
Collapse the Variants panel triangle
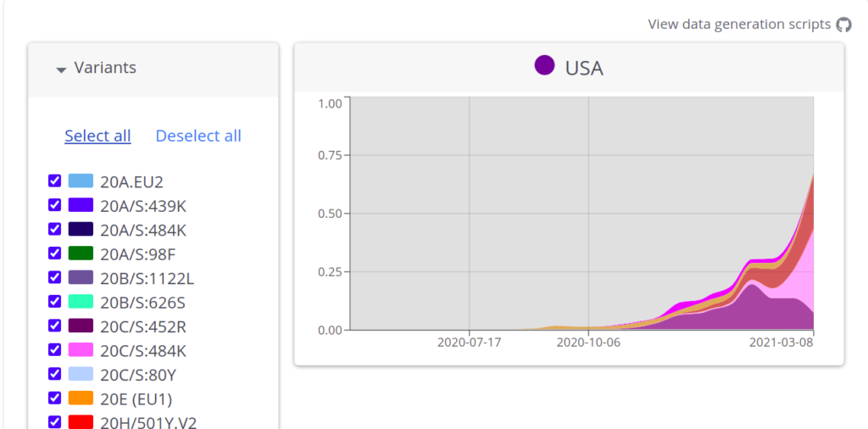click(x=61, y=70)
